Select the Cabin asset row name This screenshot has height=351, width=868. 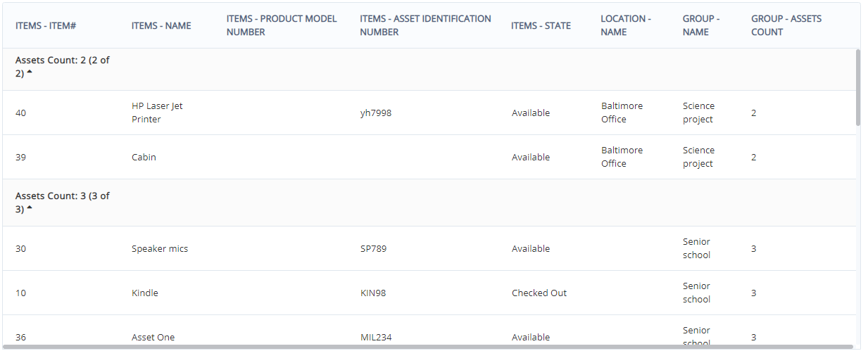(x=144, y=158)
